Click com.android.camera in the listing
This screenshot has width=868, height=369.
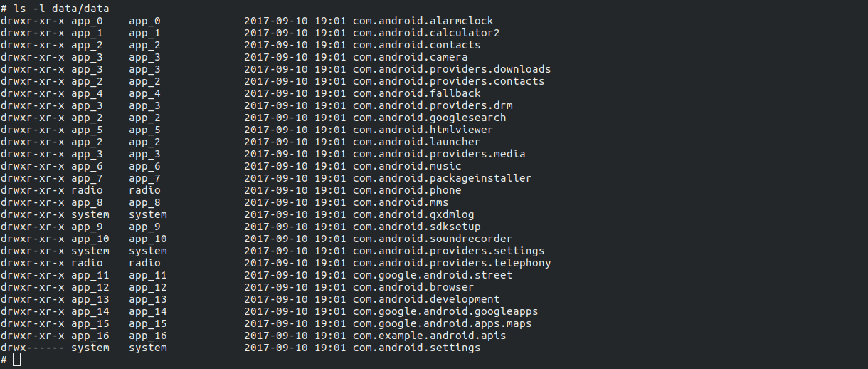[411, 57]
